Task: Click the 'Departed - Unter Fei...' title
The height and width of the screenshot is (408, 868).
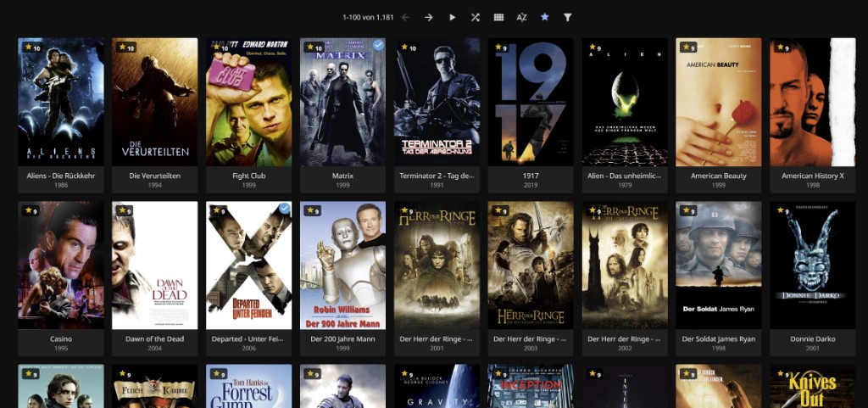Action: 249,338
